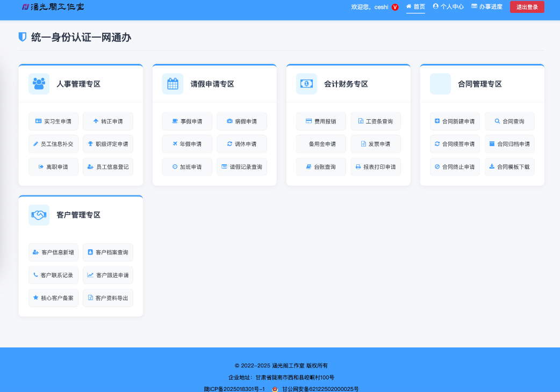Viewport: 560px width, 392px height.
Task: Open 费用报销 in the finance section
Action: pyautogui.click(x=321, y=121)
